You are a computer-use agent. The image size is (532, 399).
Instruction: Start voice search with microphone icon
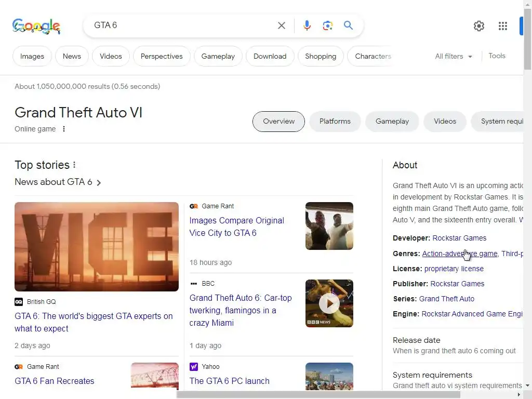[x=307, y=25]
